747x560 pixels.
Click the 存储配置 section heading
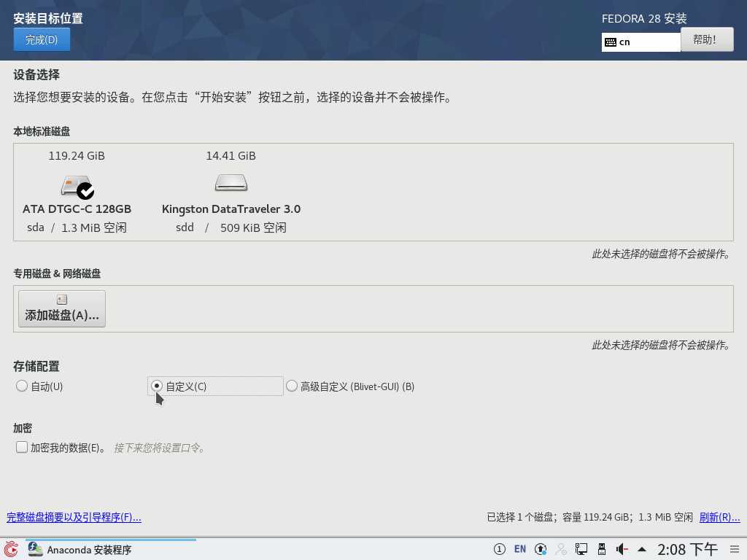(36, 366)
